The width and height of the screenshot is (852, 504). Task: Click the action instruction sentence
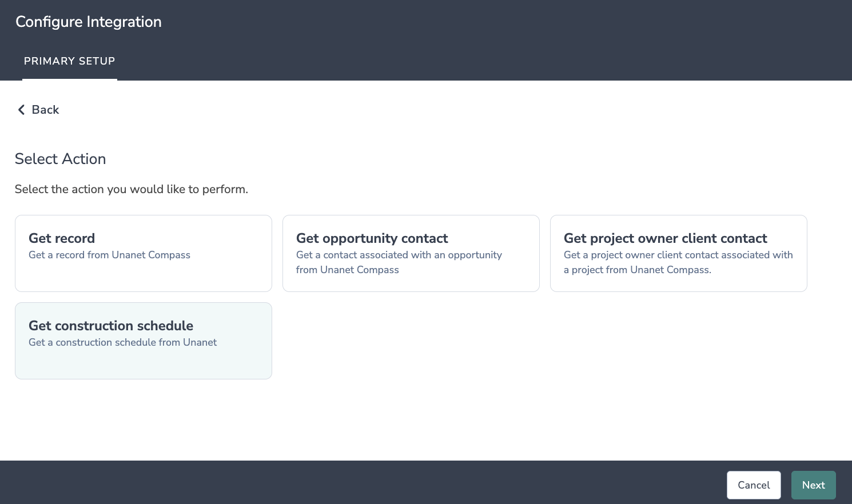tap(132, 189)
